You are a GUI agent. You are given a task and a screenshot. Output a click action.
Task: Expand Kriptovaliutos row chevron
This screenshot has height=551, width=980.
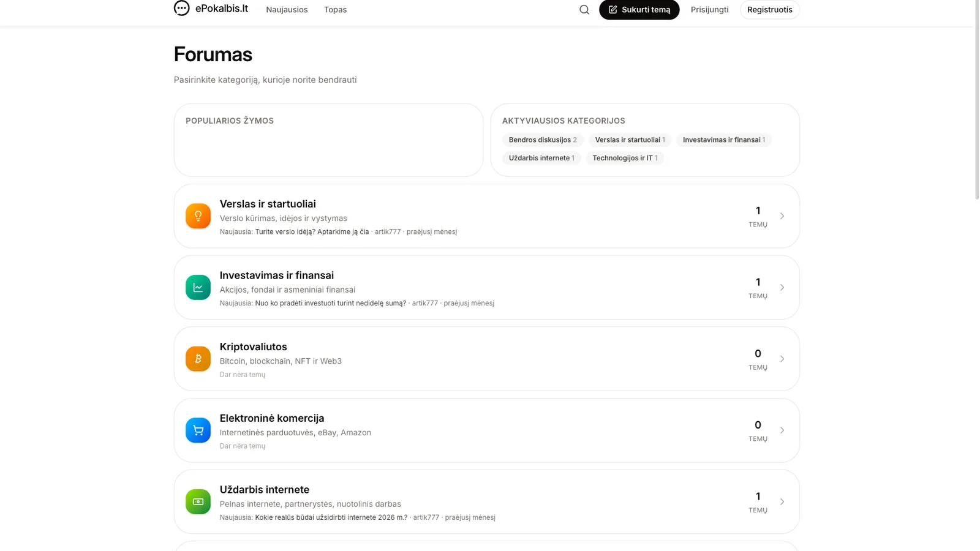click(x=782, y=359)
